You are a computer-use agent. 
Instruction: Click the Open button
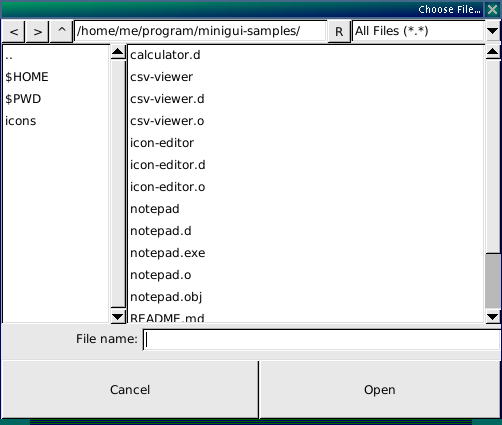[380, 389]
